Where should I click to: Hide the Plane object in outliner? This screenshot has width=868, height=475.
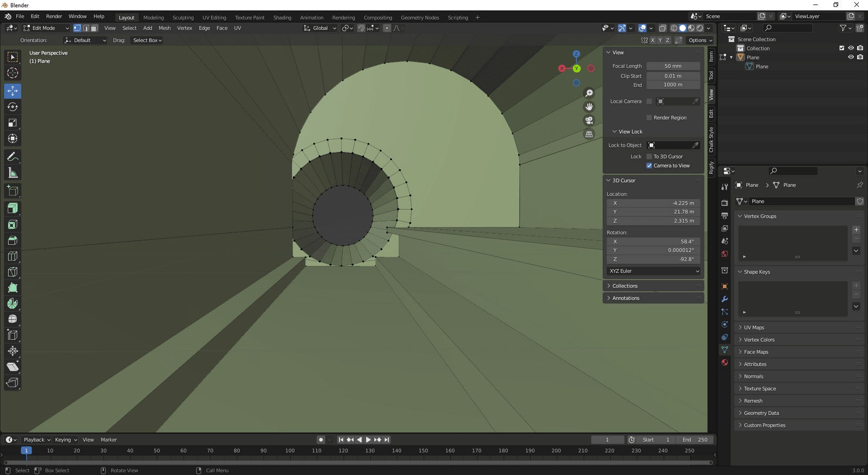pyautogui.click(x=851, y=58)
